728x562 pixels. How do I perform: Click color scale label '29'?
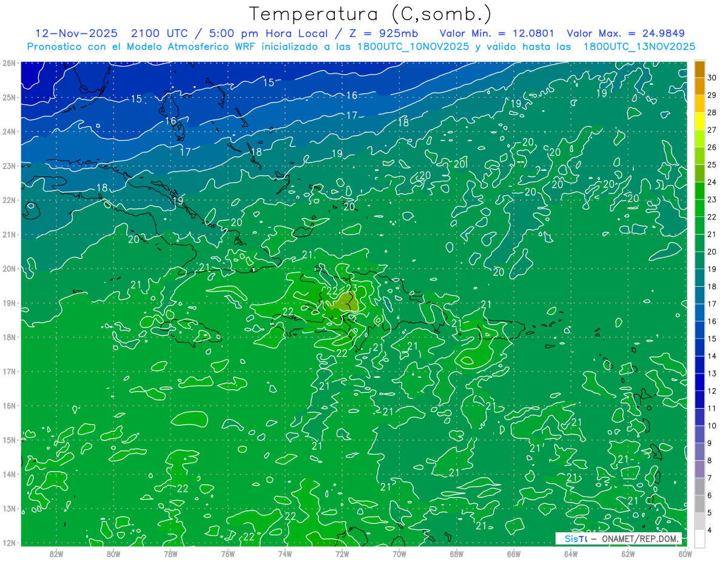(712, 95)
